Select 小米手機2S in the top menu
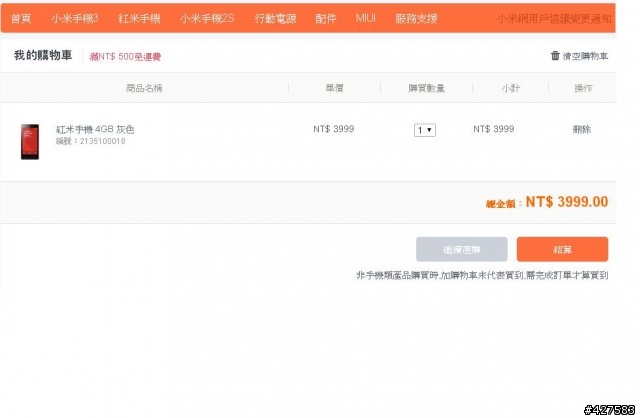Viewport: 640px width, 418px height. (x=207, y=18)
